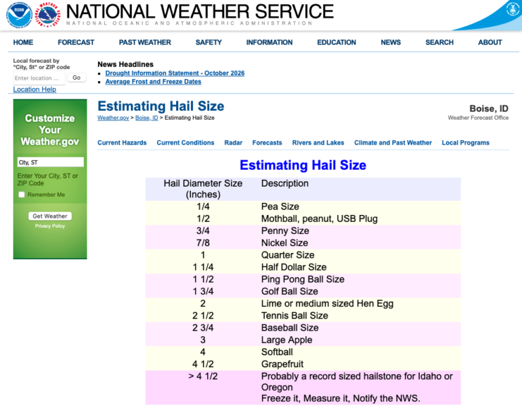Screen dimensions: 522x420
Task: Click Freeze it, Measure it, Notify NWS text
Action: click(341, 398)
